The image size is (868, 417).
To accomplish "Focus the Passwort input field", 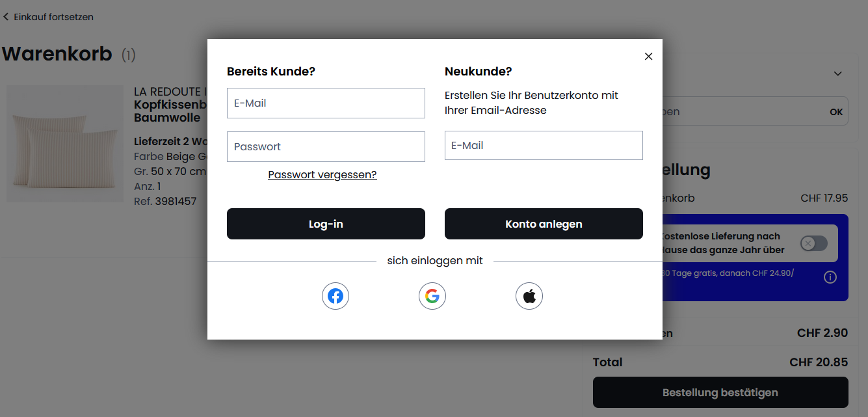I will click(326, 146).
